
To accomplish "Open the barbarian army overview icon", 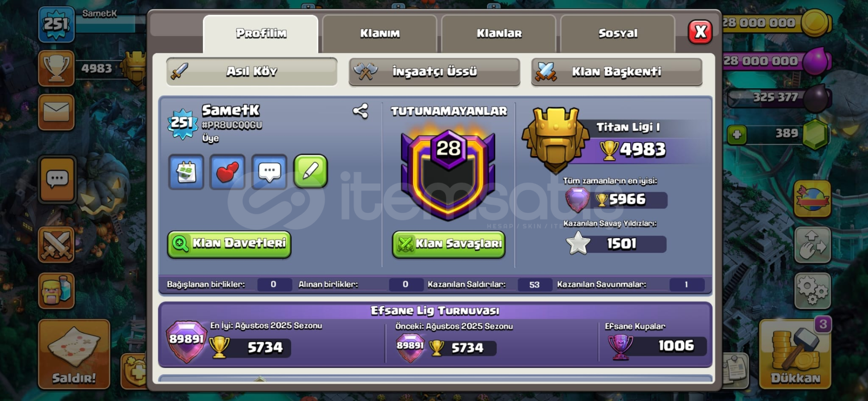I will [x=57, y=291].
